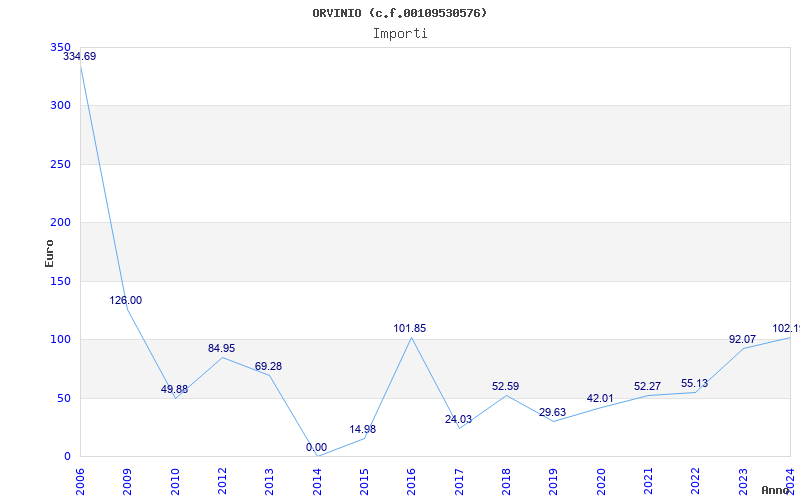Image resolution: width=800 pixels, height=500 pixels.
Task: Click the x-axis year 2009
Action: pos(127,482)
